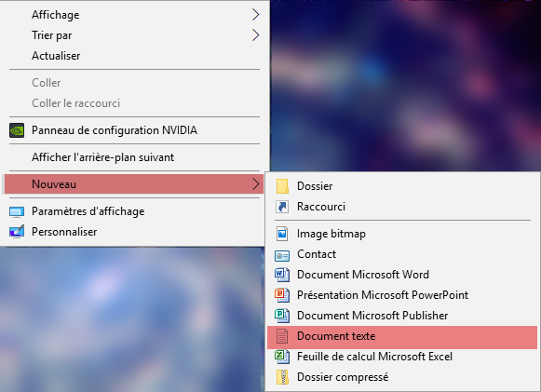541x392 pixels.
Task: Expand the Nouveau submenu chevron
Action: coord(255,184)
